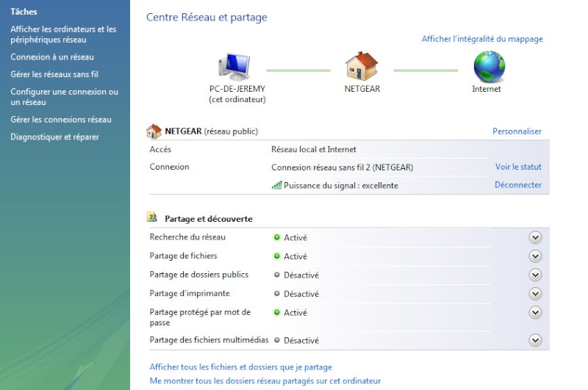Expand the Partage de fichiers settings
This screenshot has height=390, width=588.
click(535, 256)
